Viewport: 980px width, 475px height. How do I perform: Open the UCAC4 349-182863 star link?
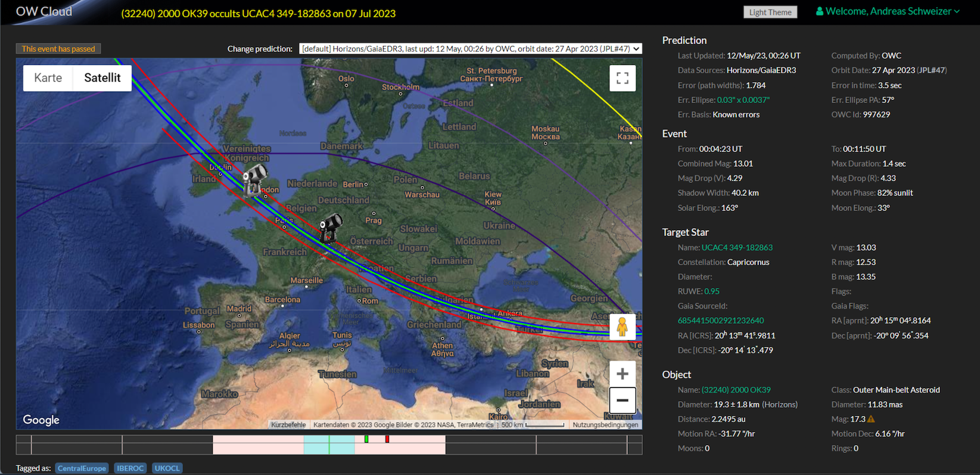(736, 247)
